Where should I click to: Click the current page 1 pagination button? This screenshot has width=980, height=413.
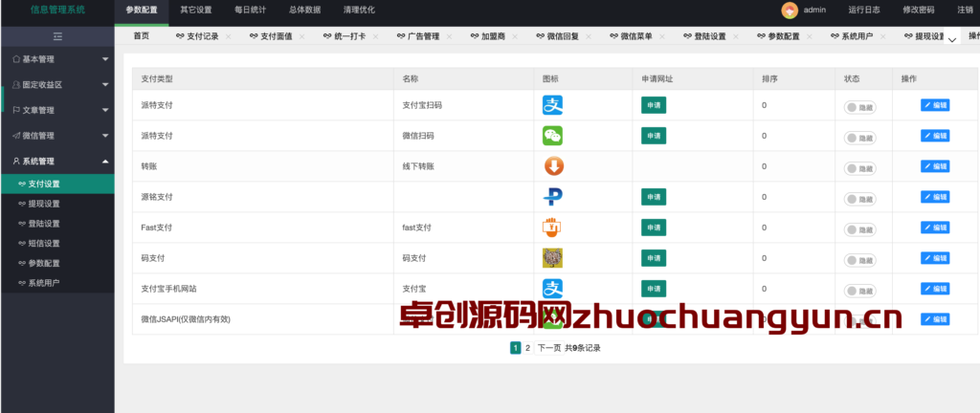[x=516, y=348]
